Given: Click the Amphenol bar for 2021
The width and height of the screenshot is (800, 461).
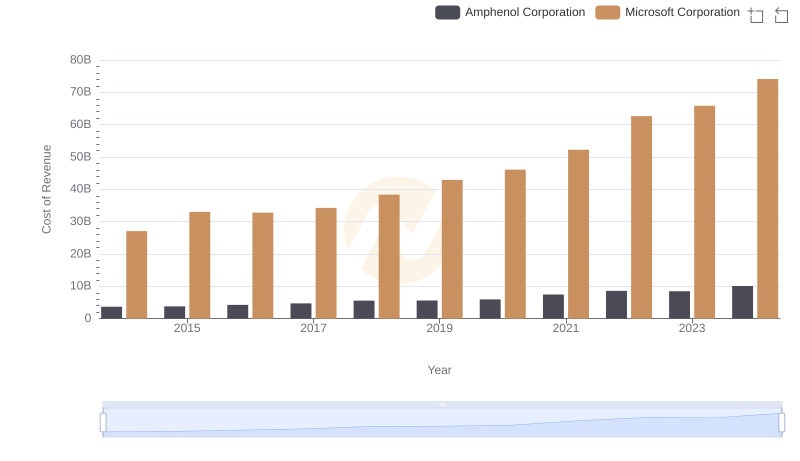Looking at the screenshot, I should (x=553, y=306).
